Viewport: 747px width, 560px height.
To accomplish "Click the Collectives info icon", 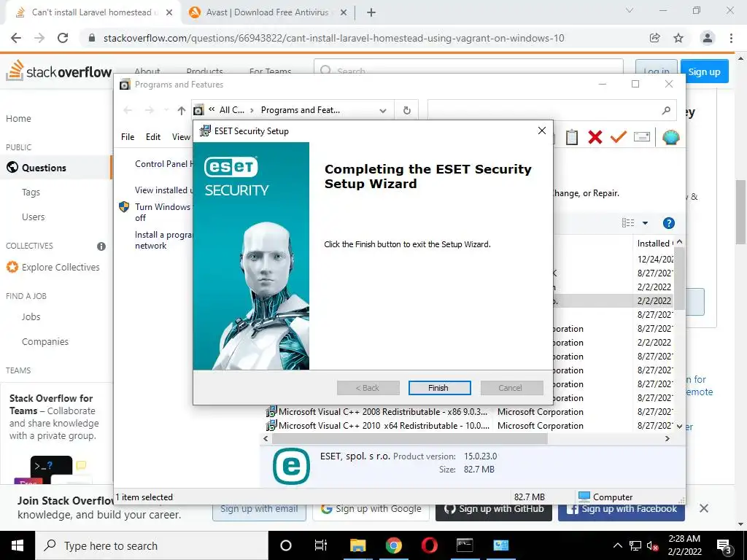I will 101,246.
